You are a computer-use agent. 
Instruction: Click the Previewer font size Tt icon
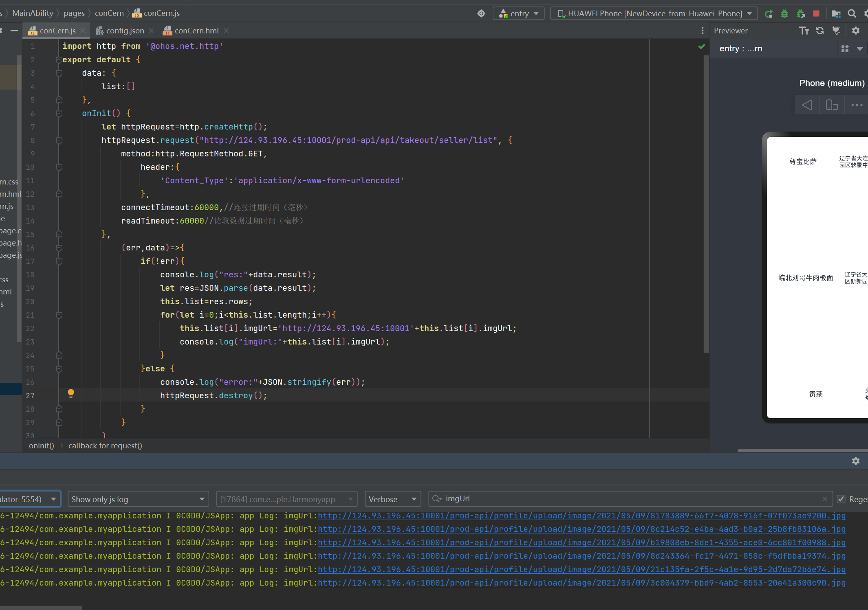(x=804, y=31)
